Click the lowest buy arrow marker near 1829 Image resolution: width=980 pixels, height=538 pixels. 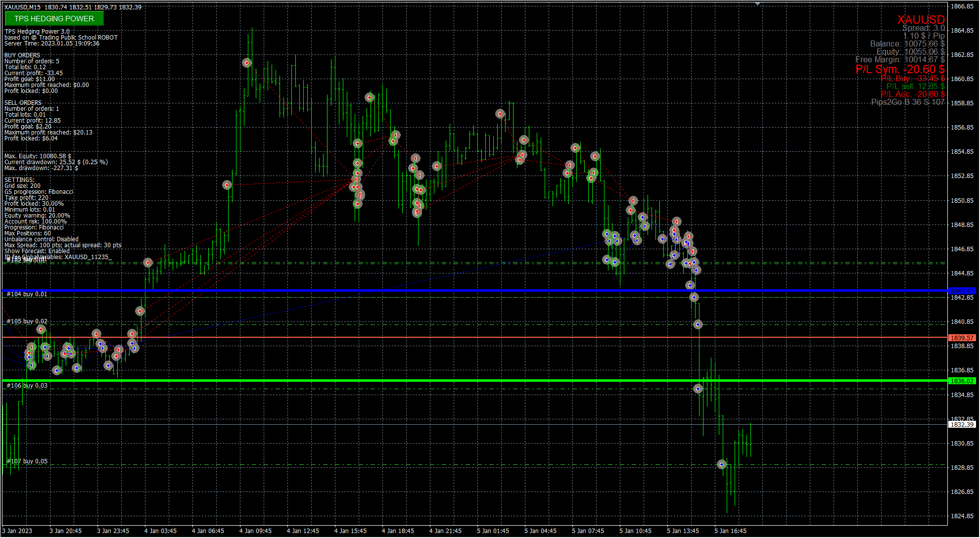[722, 464]
